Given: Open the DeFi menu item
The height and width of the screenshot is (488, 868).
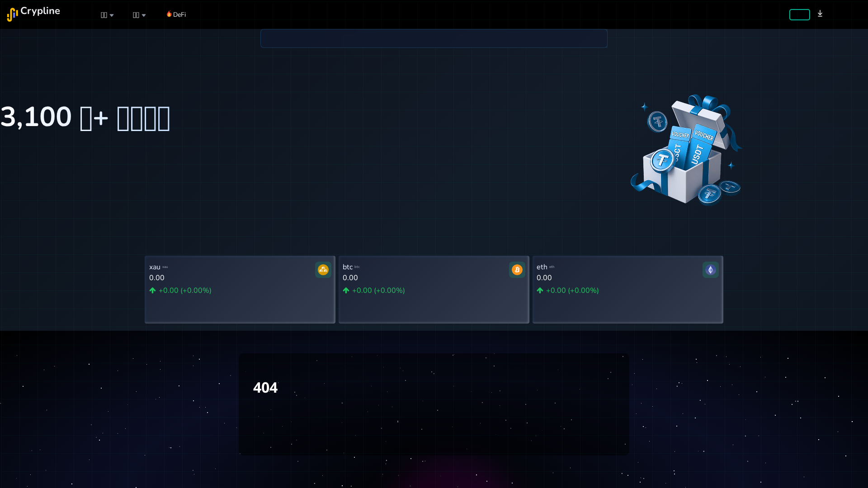Looking at the screenshot, I should click(x=176, y=14).
